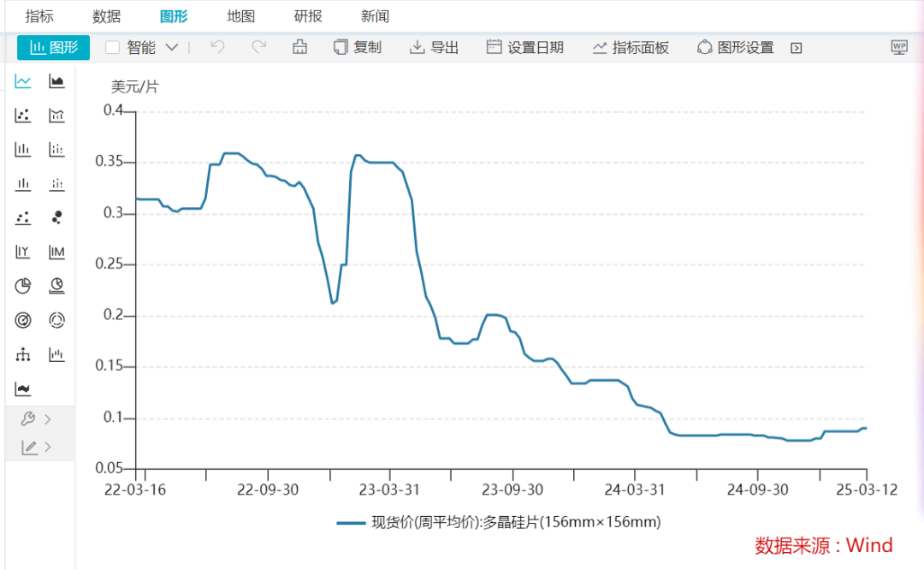Switch to the 数据 tab
Image resolution: width=924 pixels, height=570 pixels.
[x=107, y=16]
